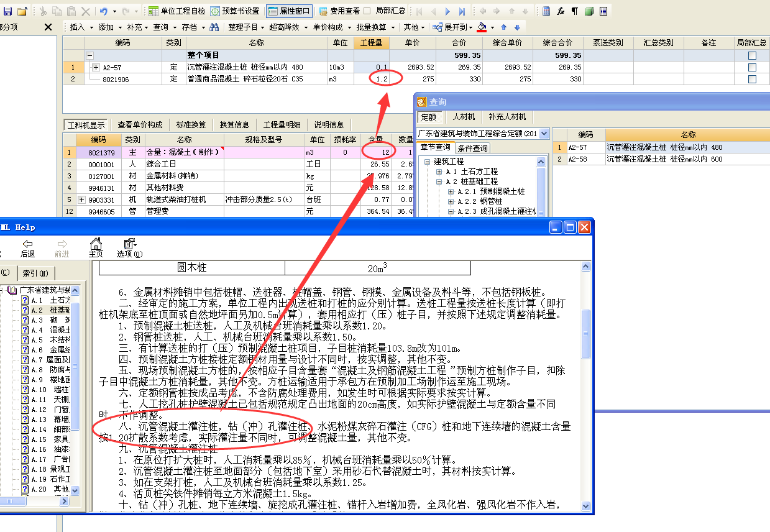This screenshot has height=532, width=770.
Task: Open the 整理子目 dropdown
Action: point(246,27)
